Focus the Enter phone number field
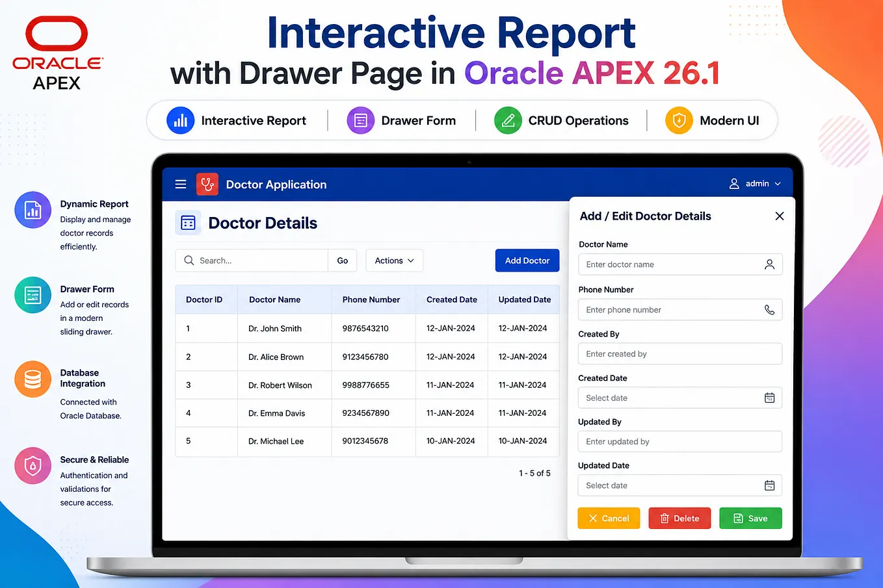 coord(680,310)
